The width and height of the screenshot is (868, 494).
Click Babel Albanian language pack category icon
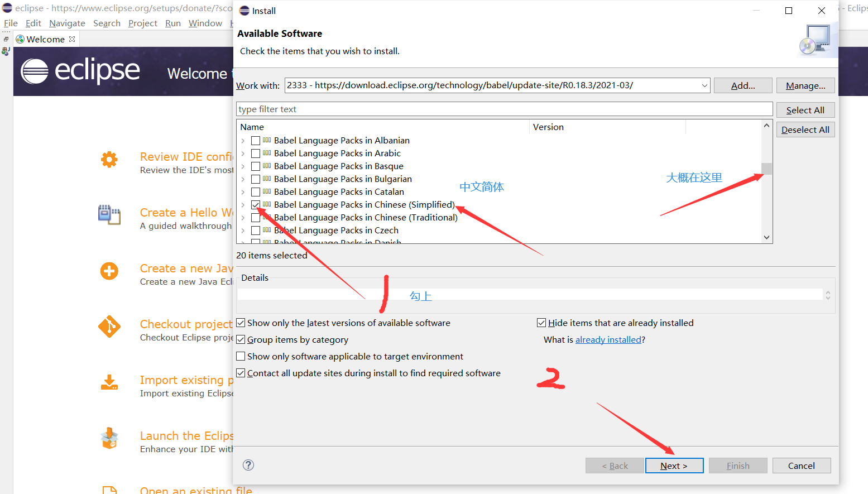[x=267, y=140]
